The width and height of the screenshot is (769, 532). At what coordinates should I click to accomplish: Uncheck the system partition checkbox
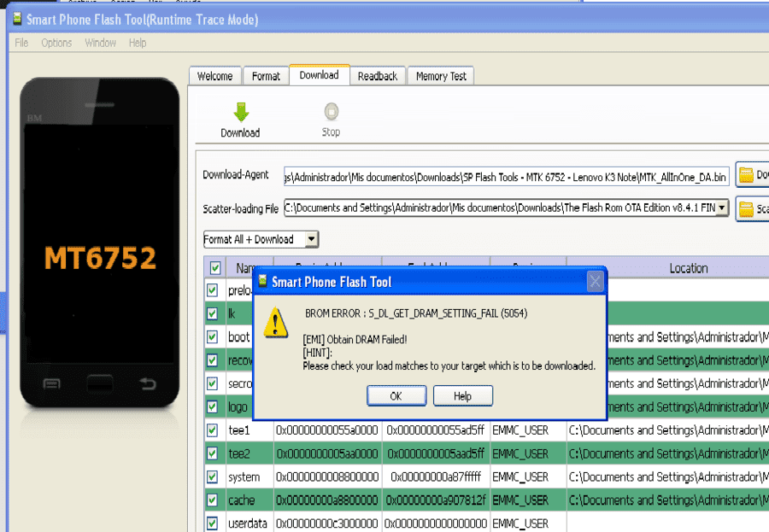[x=213, y=476]
